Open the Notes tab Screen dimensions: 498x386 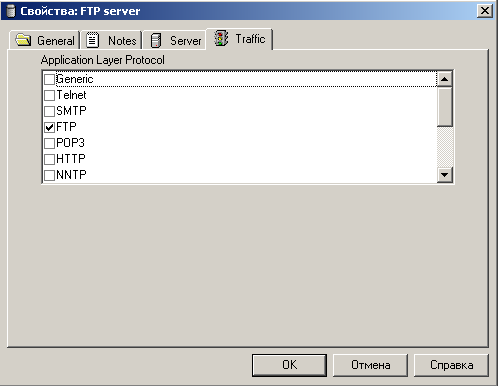(111, 40)
